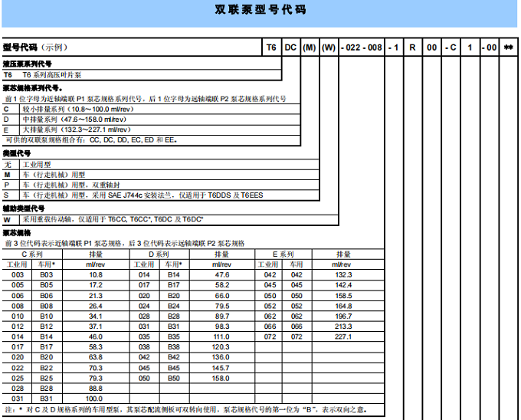Click the ** cell ending the example code

click(509, 48)
